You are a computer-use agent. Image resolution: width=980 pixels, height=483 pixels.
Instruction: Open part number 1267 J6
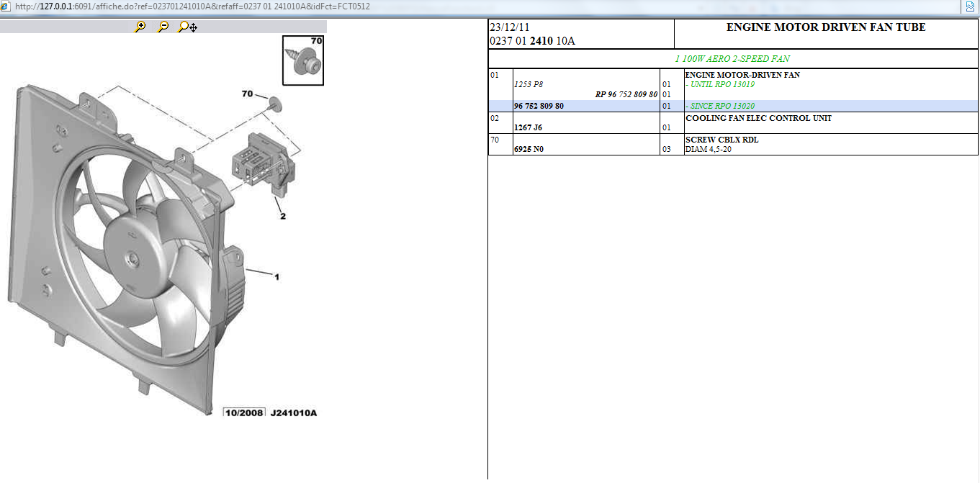click(x=528, y=127)
